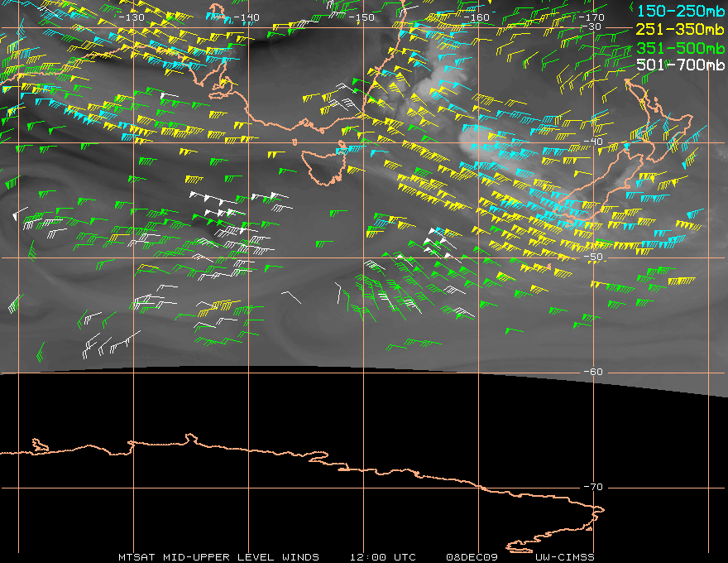Click the -130 longitude label
This screenshot has height=563, width=728.
pos(132,17)
